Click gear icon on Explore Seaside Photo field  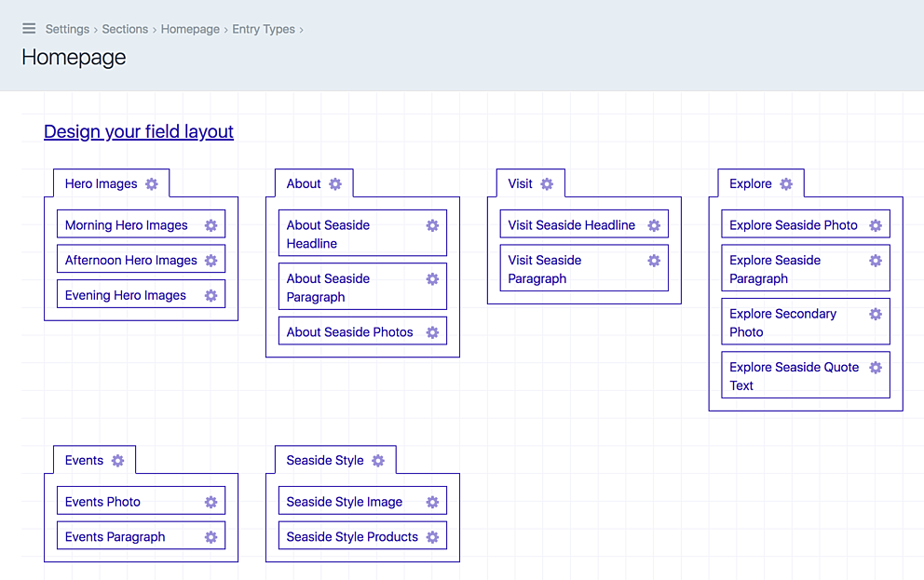(876, 225)
